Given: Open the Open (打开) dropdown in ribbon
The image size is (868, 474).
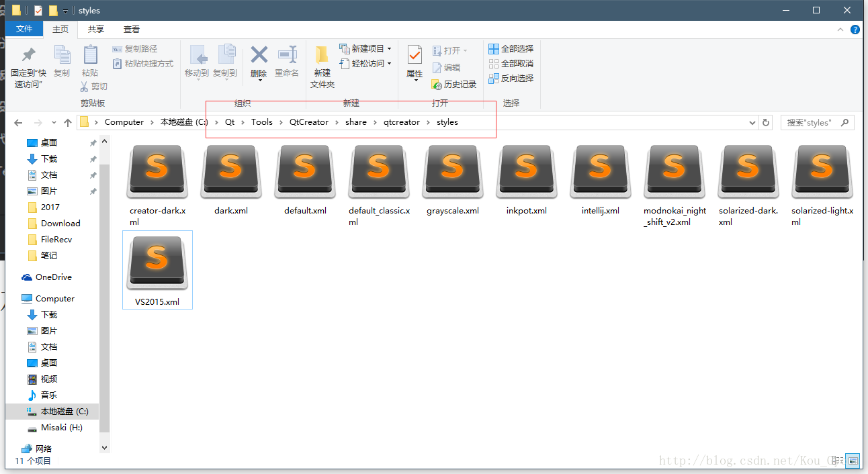Looking at the screenshot, I should coord(449,50).
